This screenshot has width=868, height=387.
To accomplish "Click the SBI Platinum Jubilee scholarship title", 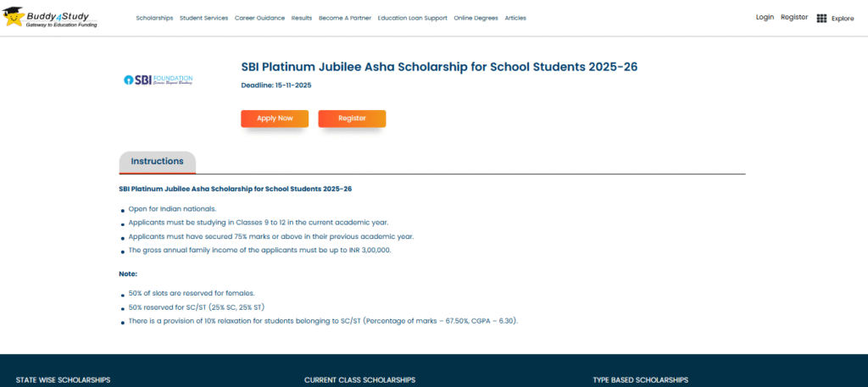I will tap(439, 67).
